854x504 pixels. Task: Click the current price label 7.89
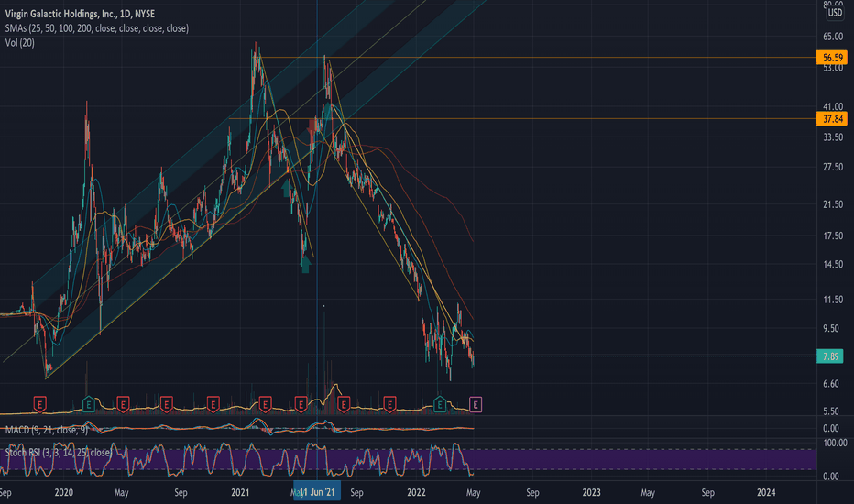point(830,356)
